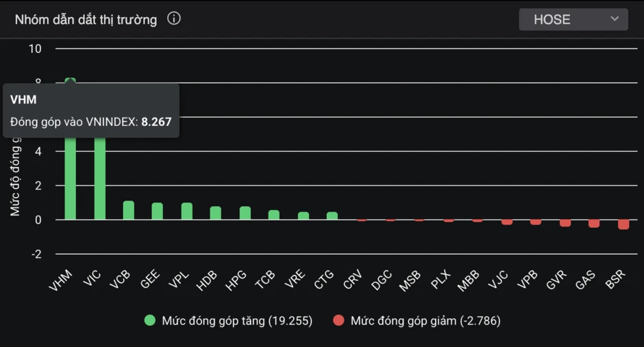
Task: Select the VJC red bar
Action: pyautogui.click(x=507, y=222)
